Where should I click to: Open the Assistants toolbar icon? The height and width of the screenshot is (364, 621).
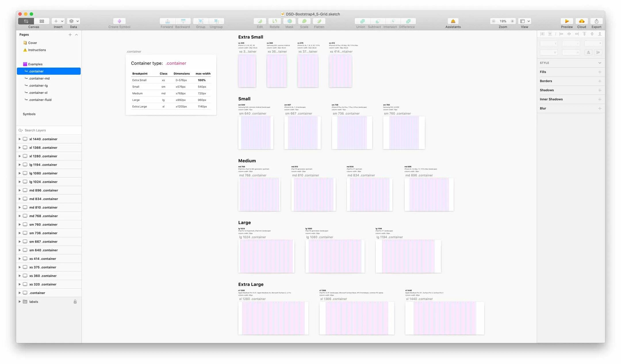coord(453,21)
